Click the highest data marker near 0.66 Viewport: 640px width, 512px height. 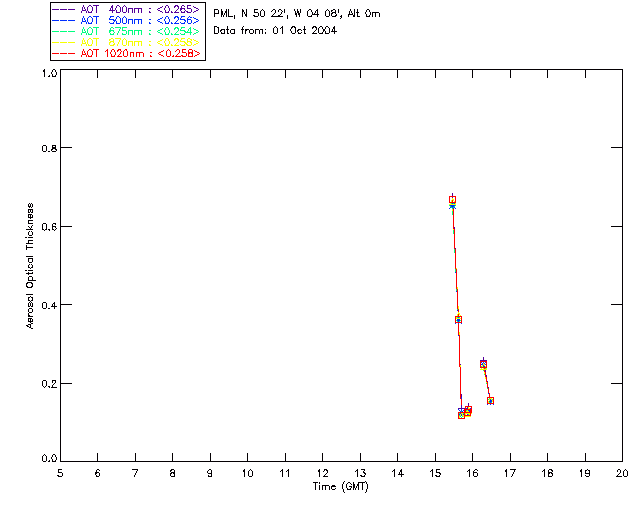[452, 200]
